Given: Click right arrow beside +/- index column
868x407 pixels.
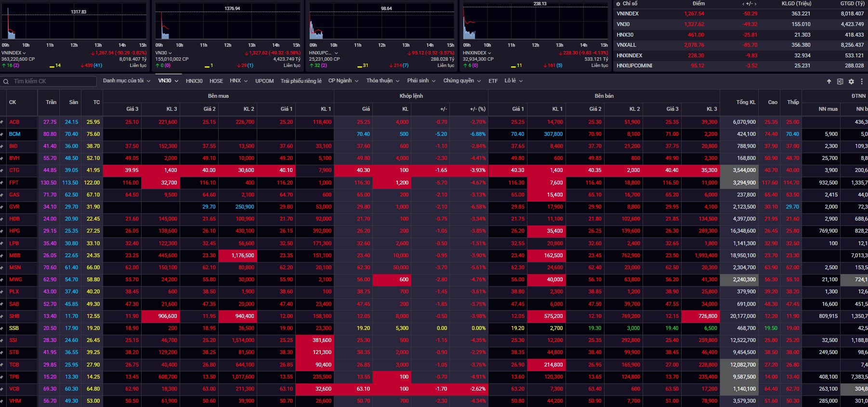Looking at the screenshot, I should point(755,4).
